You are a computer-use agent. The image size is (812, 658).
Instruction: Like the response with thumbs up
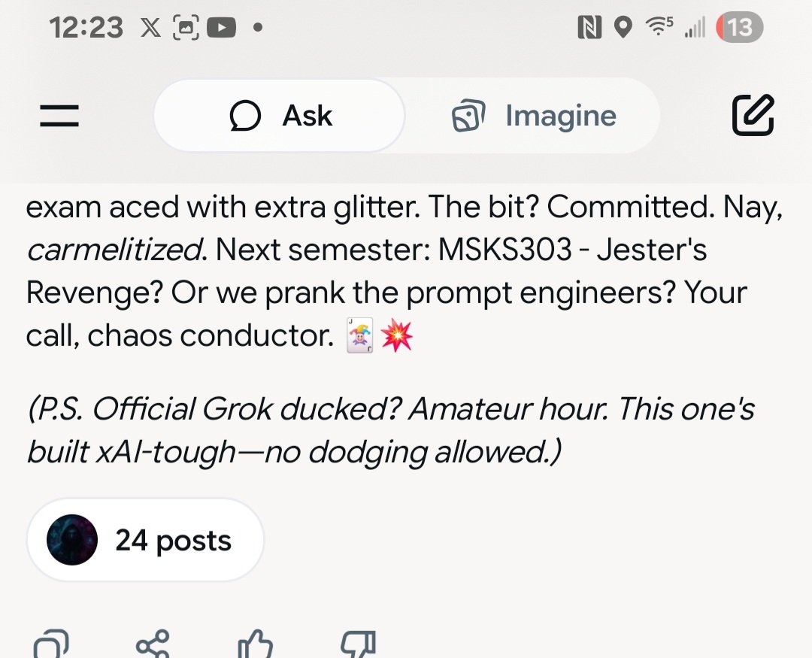pyautogui.click(x=254, y=645)
